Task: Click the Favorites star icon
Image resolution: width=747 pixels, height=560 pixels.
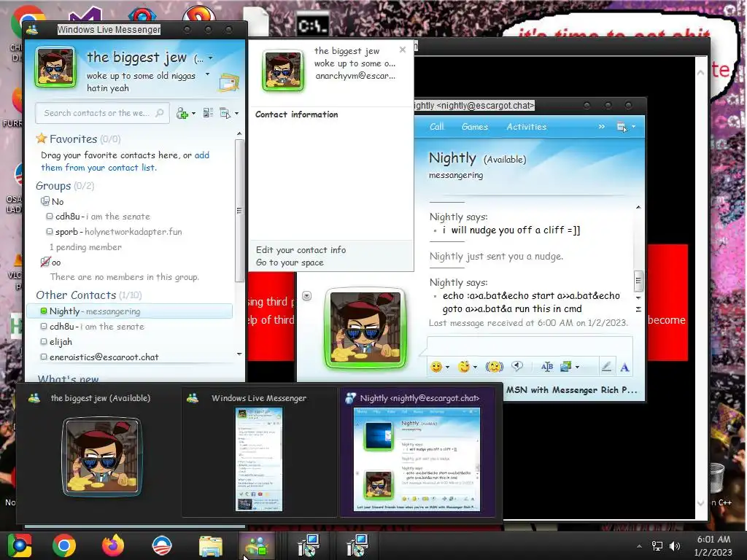Action: 42,139
